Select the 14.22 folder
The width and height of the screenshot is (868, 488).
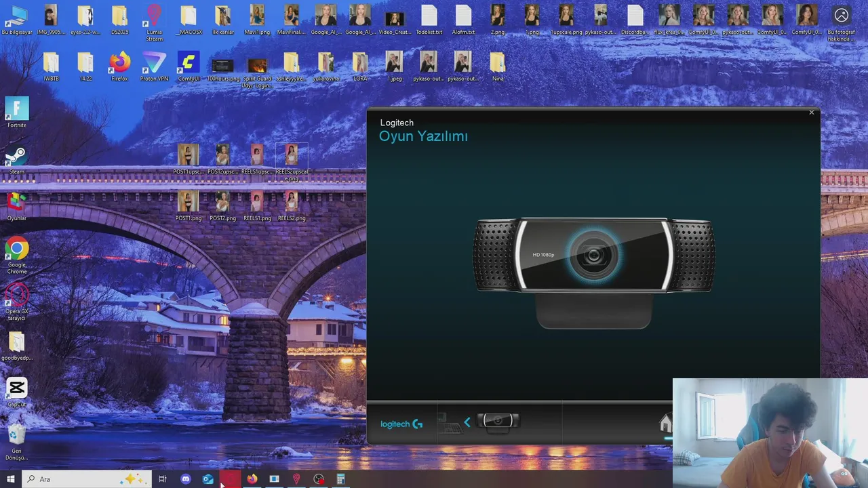click(85, 67)
